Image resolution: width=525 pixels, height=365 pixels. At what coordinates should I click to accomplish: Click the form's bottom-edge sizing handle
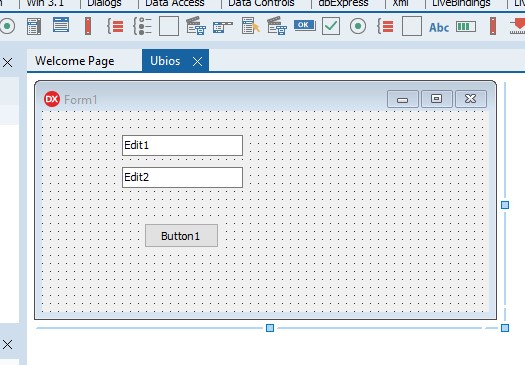pyautogui.click(x=270, y=328)
